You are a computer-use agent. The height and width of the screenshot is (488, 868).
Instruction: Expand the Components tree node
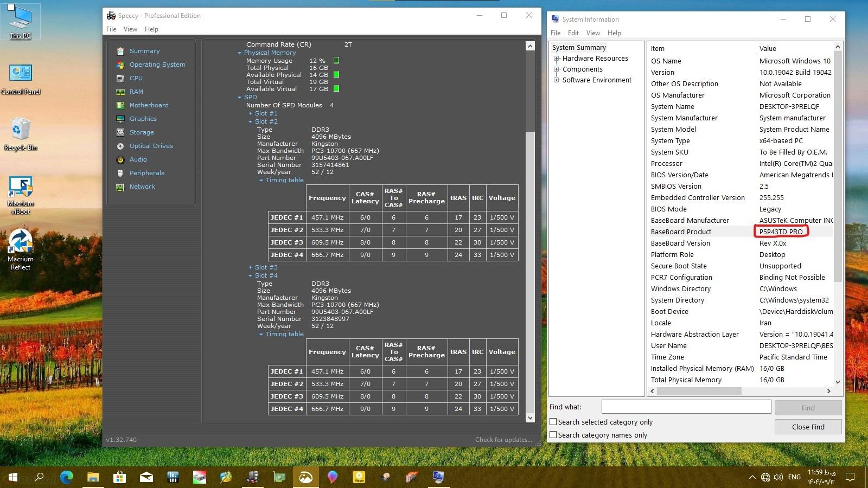(x=556, y=69)
